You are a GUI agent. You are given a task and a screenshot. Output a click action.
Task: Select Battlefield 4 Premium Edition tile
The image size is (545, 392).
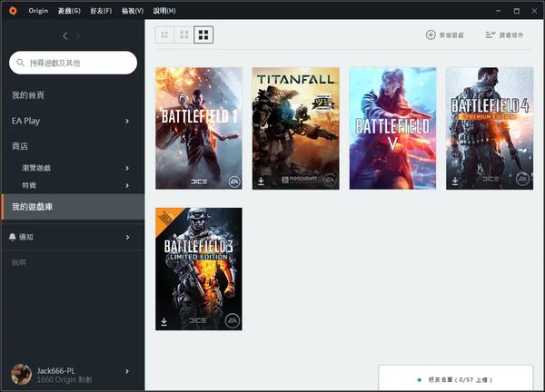click(490, 128)
